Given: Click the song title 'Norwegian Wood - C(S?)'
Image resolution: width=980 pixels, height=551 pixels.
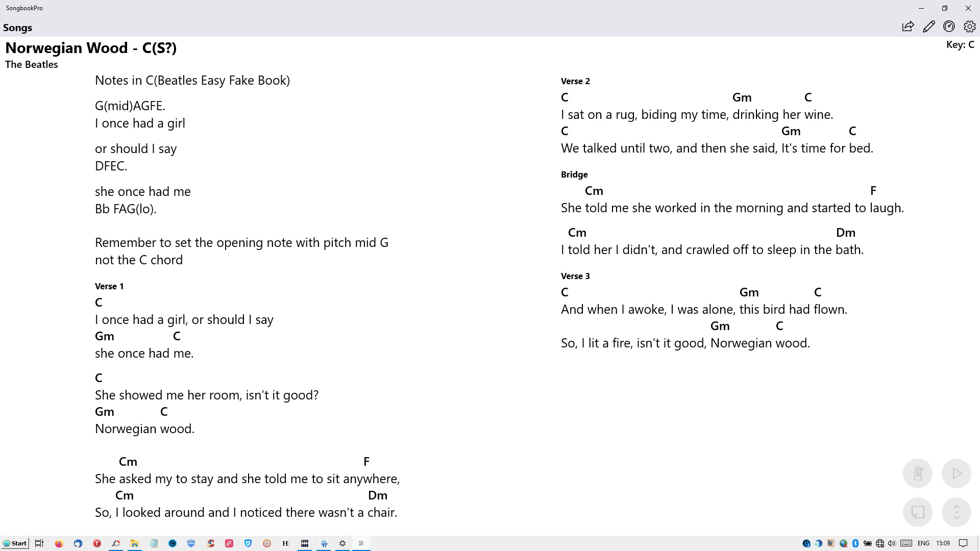Looking at the screenshot, I should pyautogui.click(x=91, y=48).
